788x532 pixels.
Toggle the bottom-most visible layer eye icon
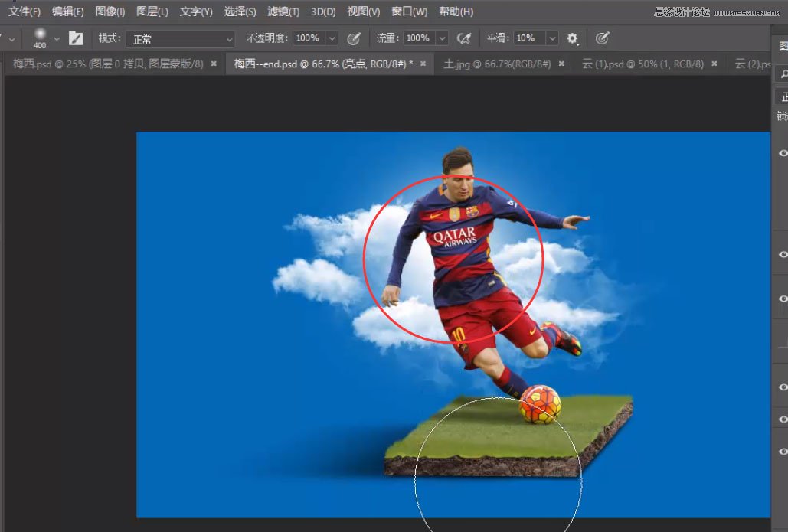point(783,452)
